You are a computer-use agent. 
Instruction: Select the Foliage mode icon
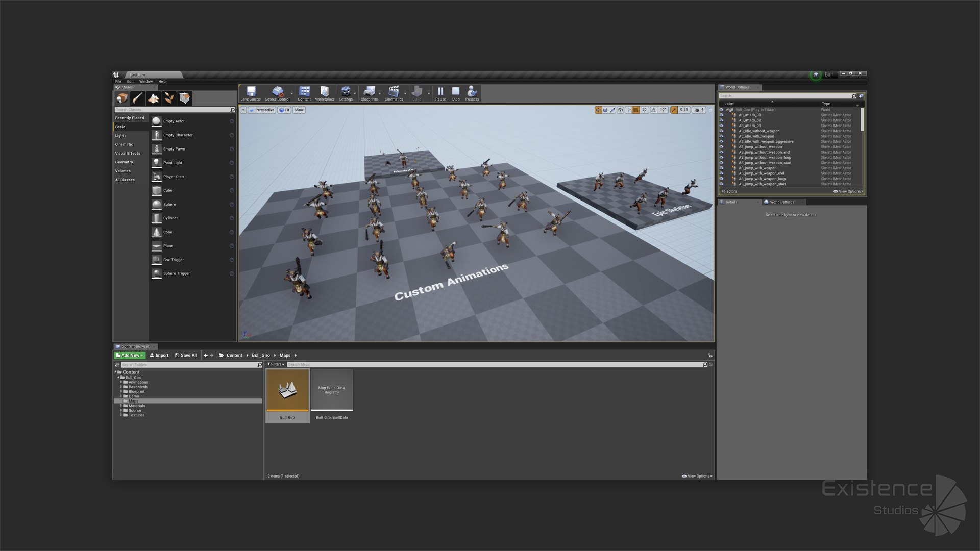tap(169, 98)
